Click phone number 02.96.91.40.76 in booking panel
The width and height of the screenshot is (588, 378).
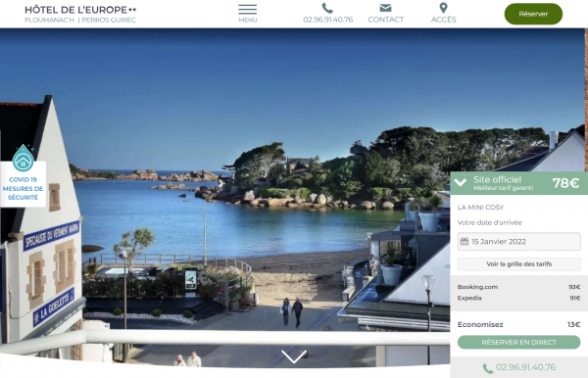525,367
